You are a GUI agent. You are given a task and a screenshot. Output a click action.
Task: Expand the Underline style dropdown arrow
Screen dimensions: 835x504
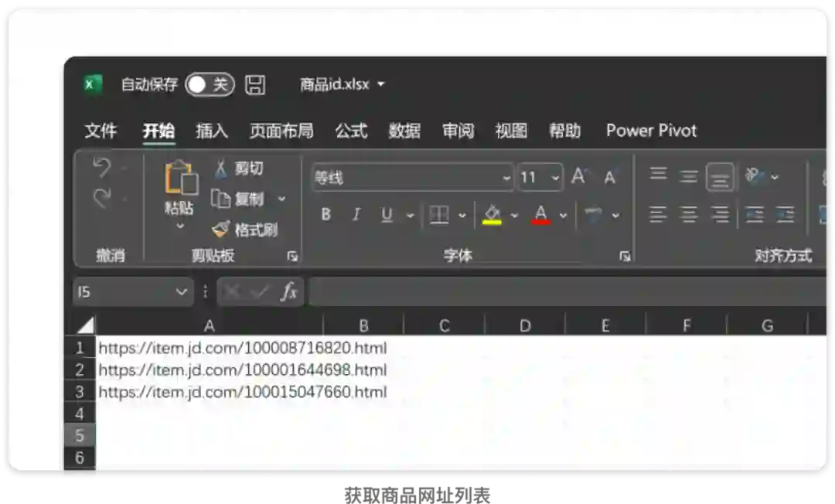pos(410,216)
